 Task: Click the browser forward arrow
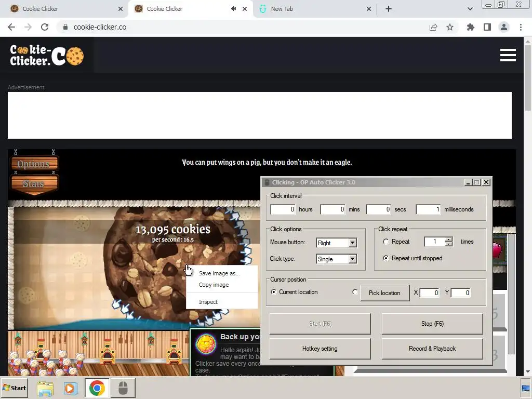click(x=28, y=27)
